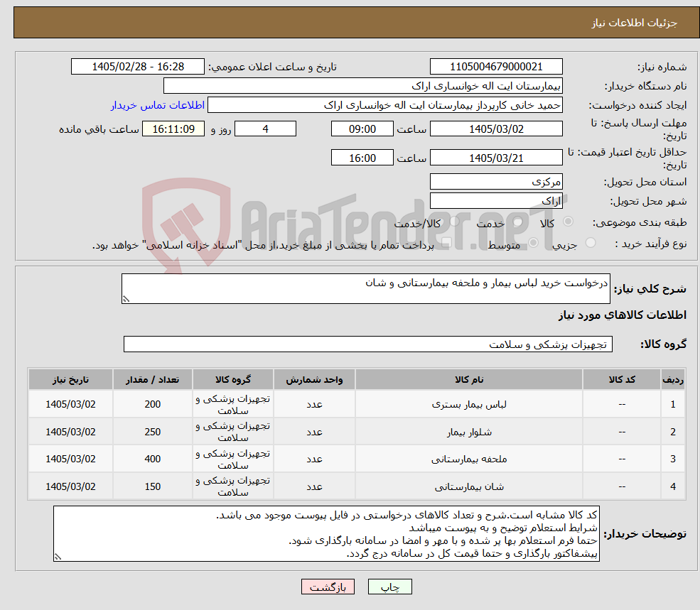Click the deadline hour field 09:00

362,129
